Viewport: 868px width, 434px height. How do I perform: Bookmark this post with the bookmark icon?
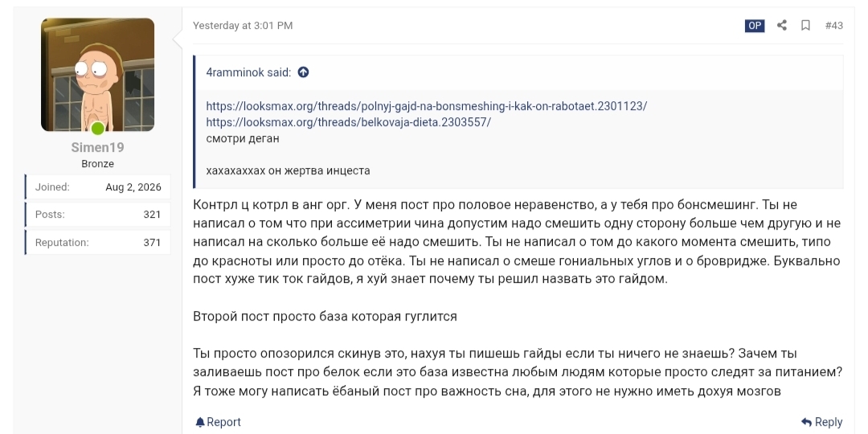click(805, 26)
